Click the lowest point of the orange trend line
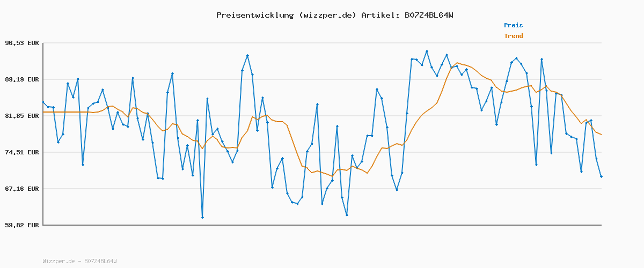Viewport: 644px width, 268px height. [x=332, y=176]
